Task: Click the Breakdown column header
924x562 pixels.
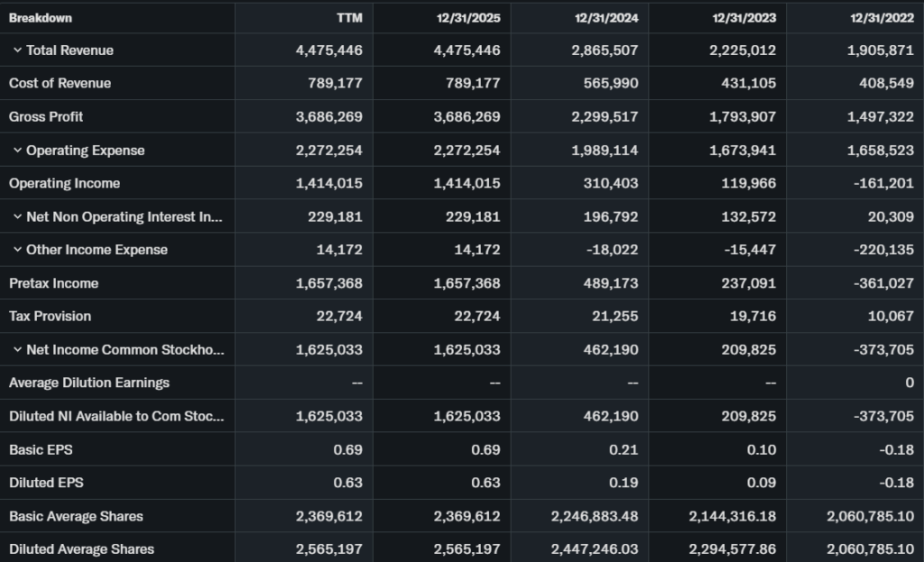Action: point(41,18)
